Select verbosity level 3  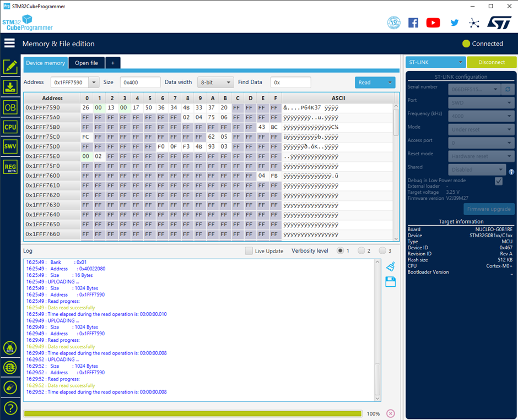tap(382, 251)
